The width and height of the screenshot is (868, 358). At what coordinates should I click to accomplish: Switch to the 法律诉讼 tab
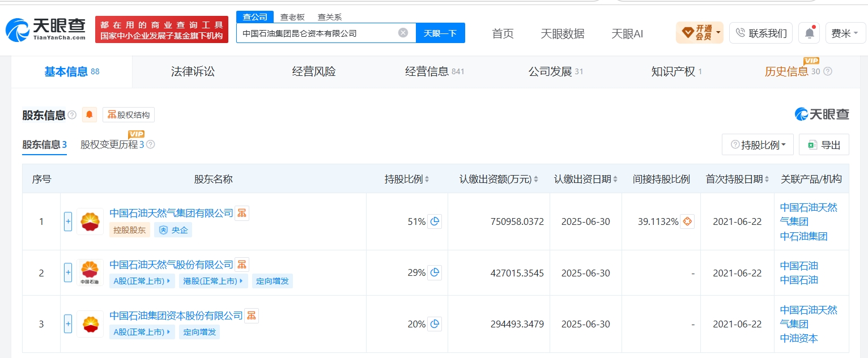tap(193, 71)
